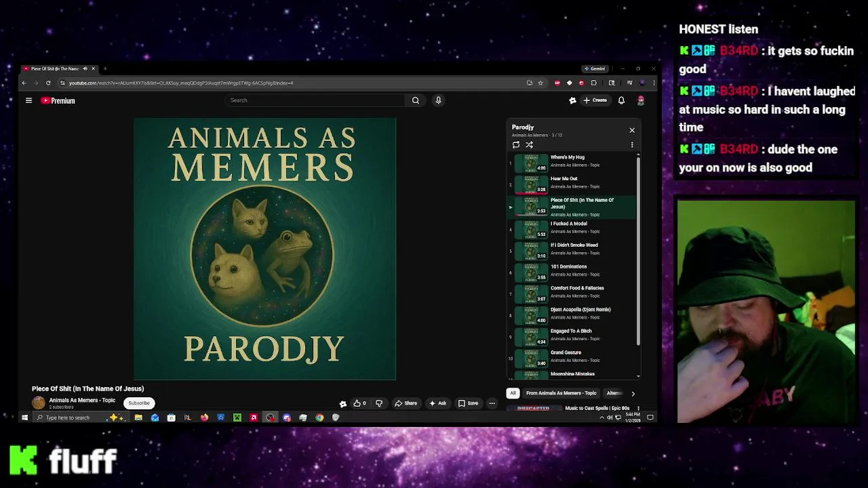The image size is (868, 488).
Task: Click the address bar URL
Action: click(x=181, y=83)
